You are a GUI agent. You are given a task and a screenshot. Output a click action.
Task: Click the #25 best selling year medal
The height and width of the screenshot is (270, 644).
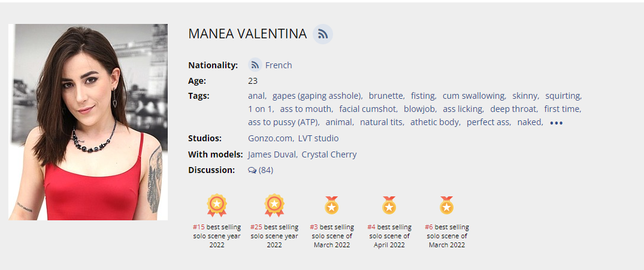tap(274, 205)
